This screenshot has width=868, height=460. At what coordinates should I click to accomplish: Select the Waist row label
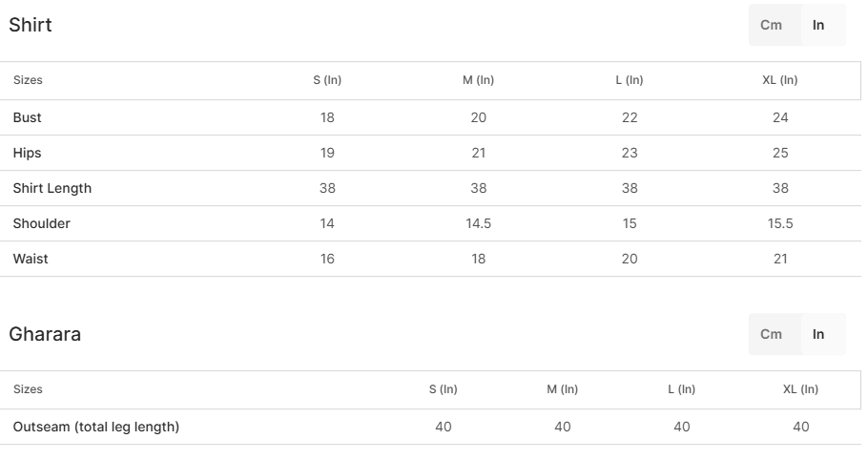click(x=31, y=259)
